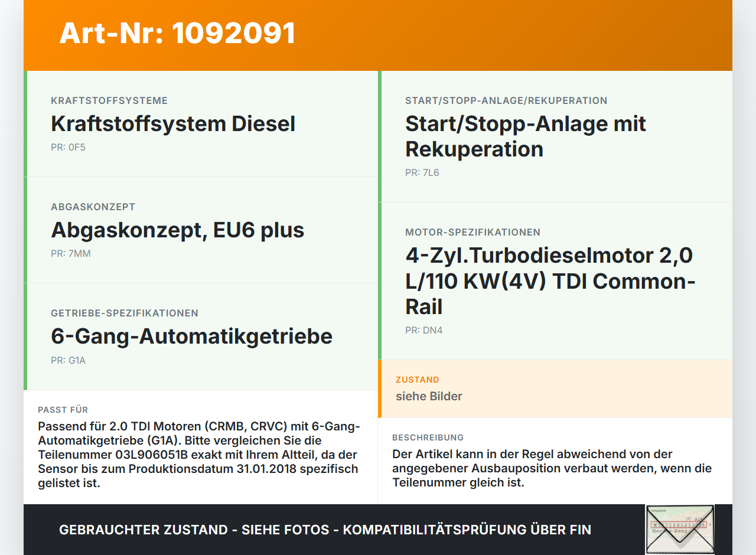The height and width of the screenshot is (555, 756).
Task: Select the siehe Bilder text
Action: (x=429, y=396)
